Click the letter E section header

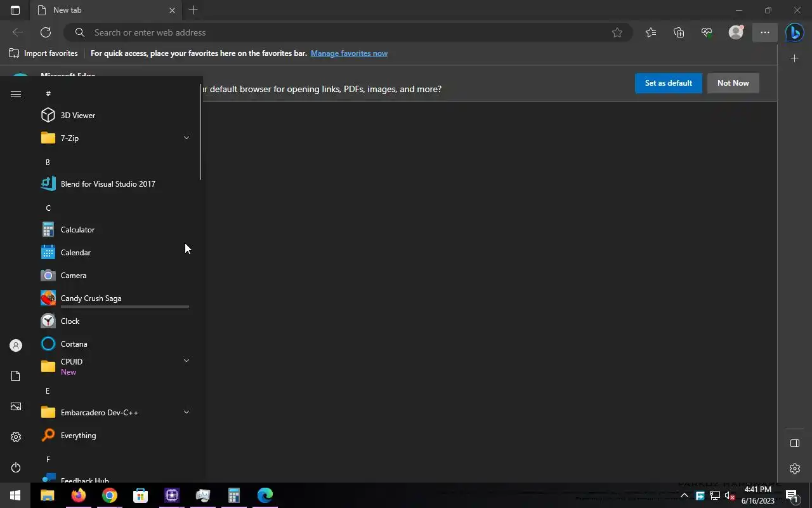pos(48,391)
